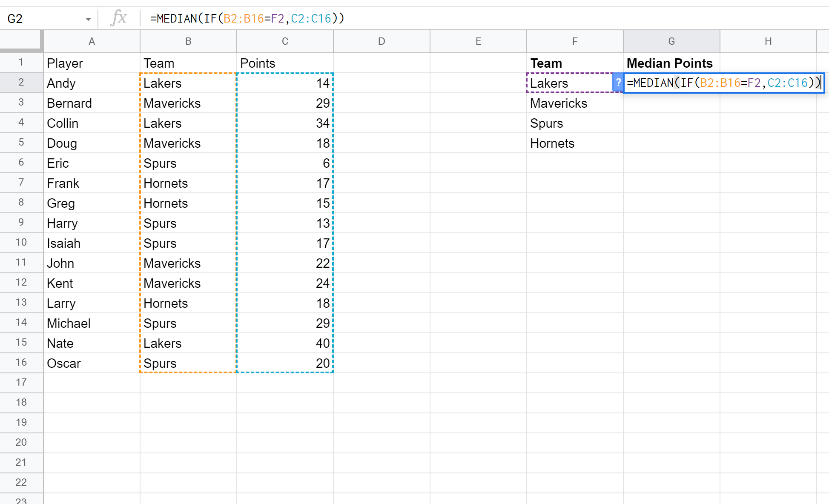Image resolution: width=829 pixels, height=504 pixels.
Task: Select the F2 token inside the formula bar
Action: [x=278, y=18]
